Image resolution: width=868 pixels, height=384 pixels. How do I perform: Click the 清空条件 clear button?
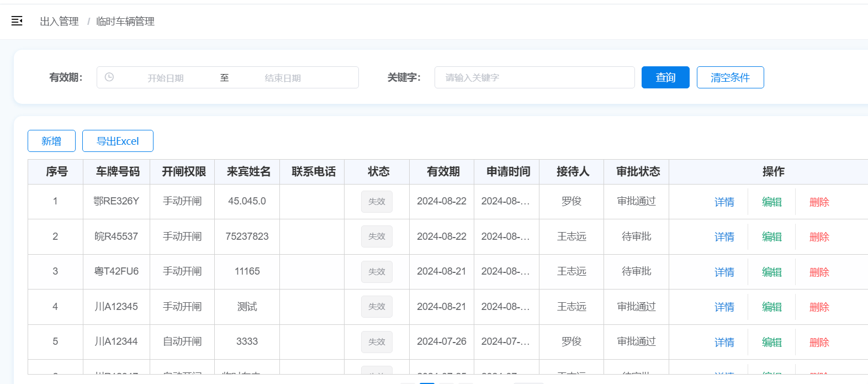click(730, 77)
